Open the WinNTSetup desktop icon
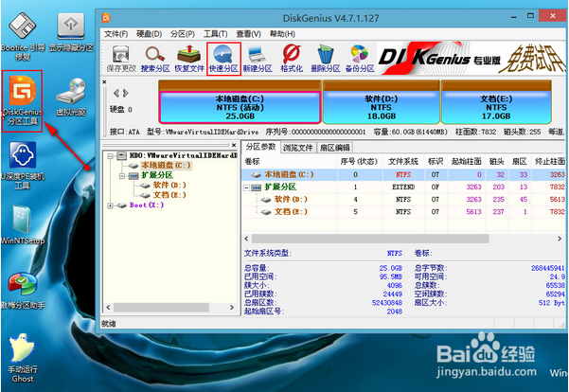 pyautogui.click(x=23, y=225)
